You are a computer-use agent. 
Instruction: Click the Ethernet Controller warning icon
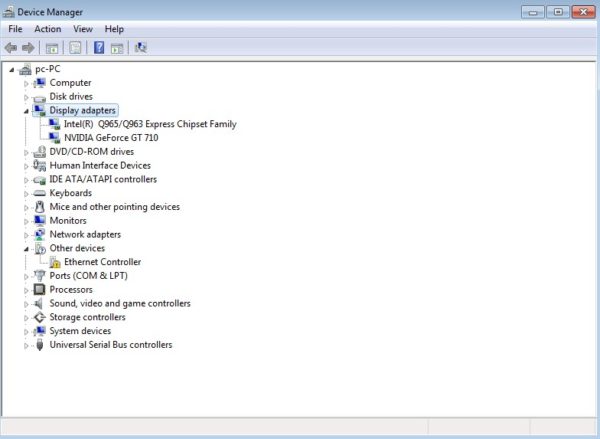(55, 262)
